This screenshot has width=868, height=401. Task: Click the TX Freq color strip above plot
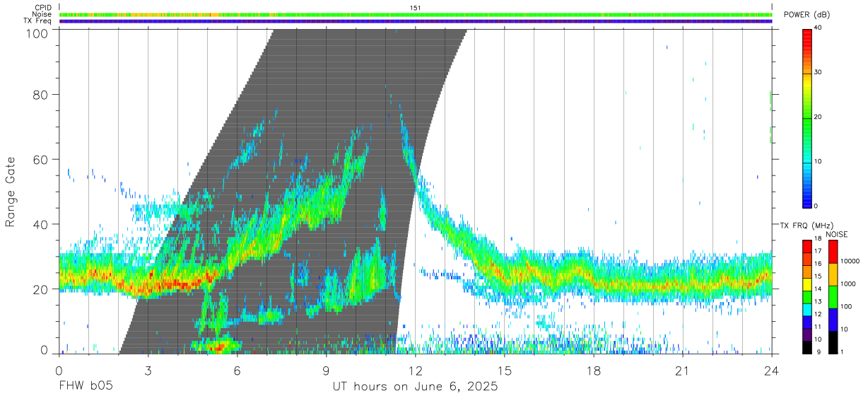coord(416,21)
